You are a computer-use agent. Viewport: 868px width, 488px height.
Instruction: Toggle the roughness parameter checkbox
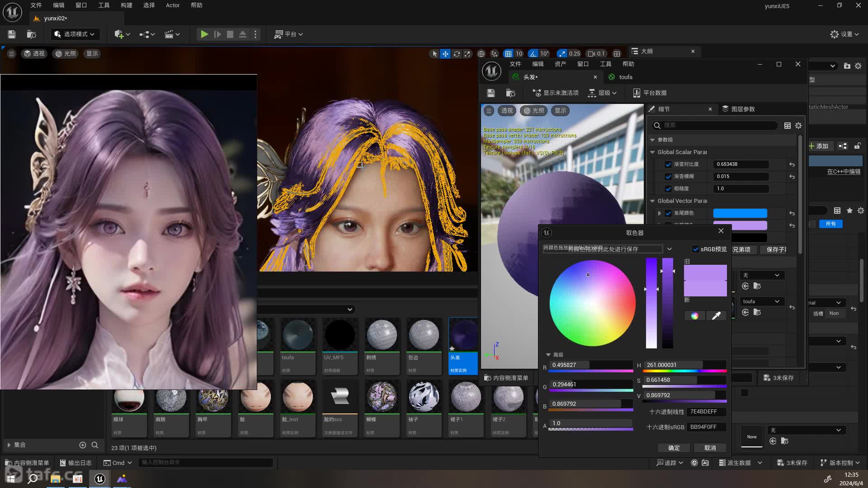click(x=668, y=189)
